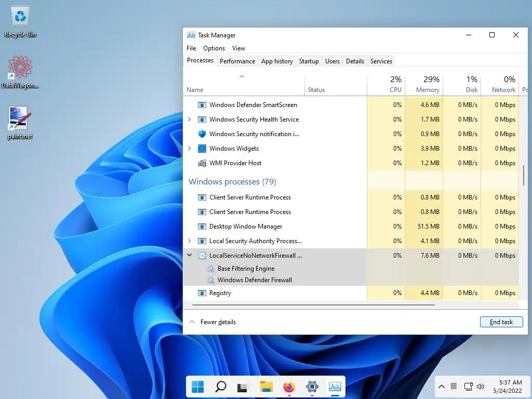Click the sort arrow above Name column
The width and height of the screenshot is (532, 399).
[242, 76]
